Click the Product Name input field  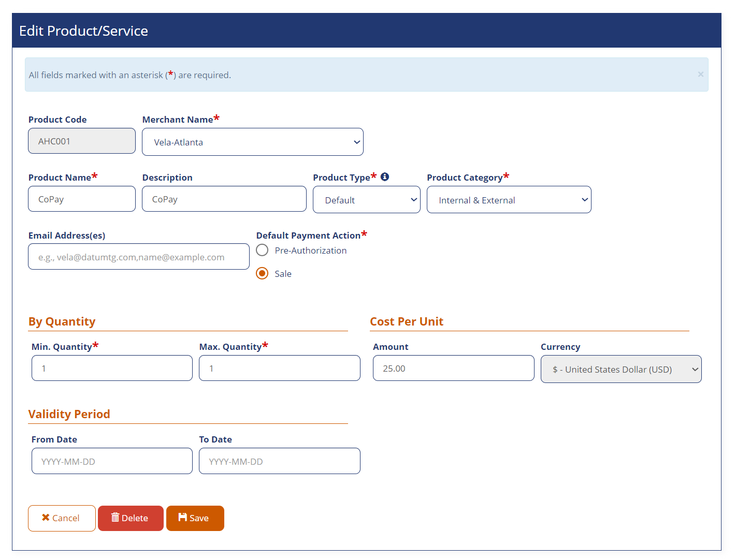tap(82, 199)
